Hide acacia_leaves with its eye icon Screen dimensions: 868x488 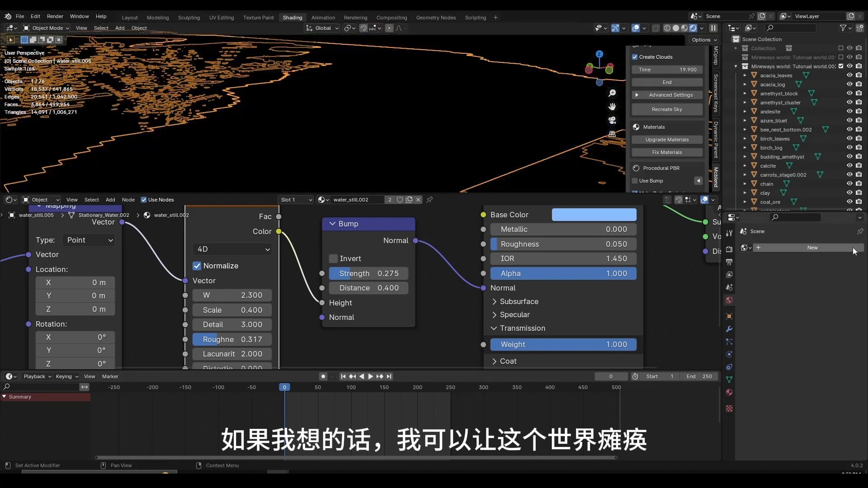pyautogui.click(x=849, y=75)
